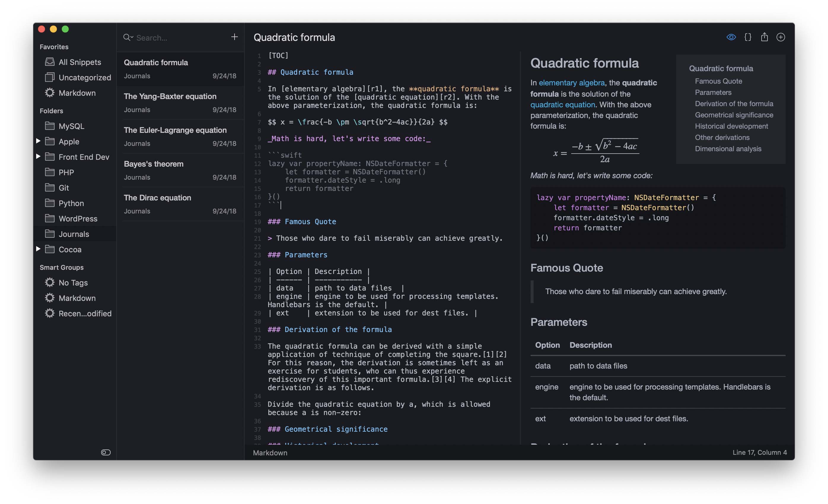Change the Markdown language in status bar

[x=270, y=453]
